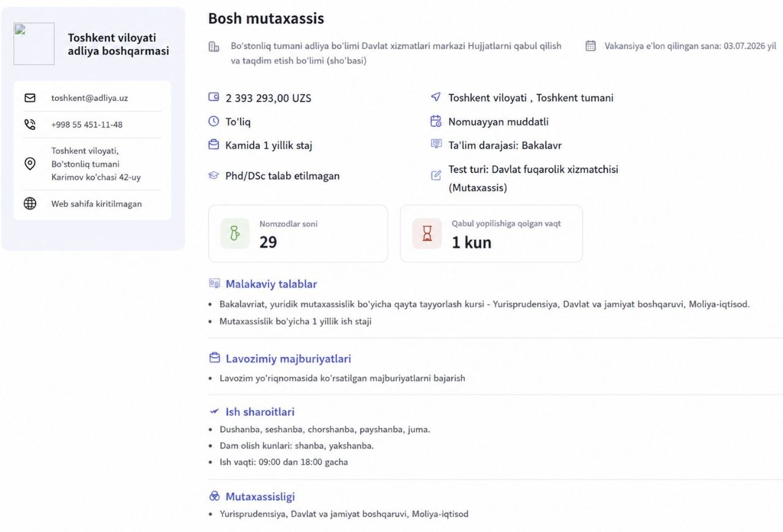Click the organization logo thumbnail
This screenshot has height=532, width=783.
(x=34, y=44)
